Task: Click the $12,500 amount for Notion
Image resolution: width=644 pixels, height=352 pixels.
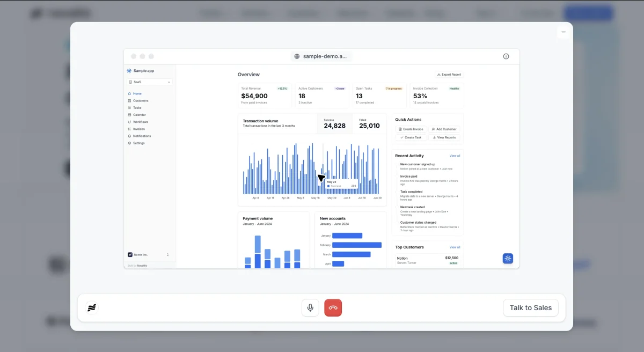Action: click(451, 258)
